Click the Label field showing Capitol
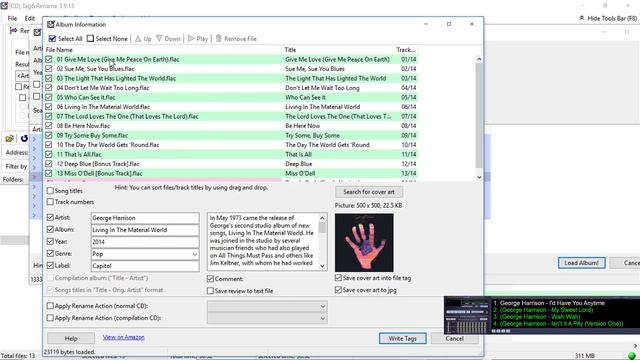This screenshot has height=360, width=640. pos(145,266)
